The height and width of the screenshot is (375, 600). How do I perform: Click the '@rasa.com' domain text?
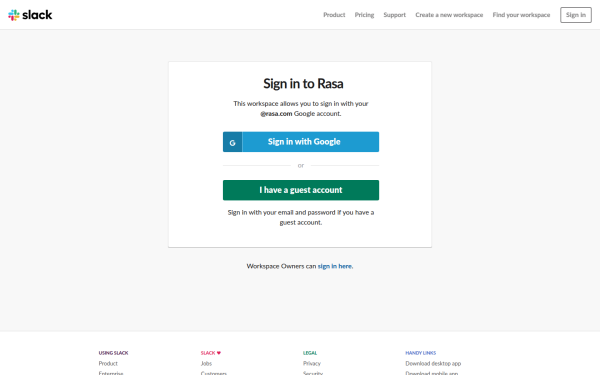276,114
